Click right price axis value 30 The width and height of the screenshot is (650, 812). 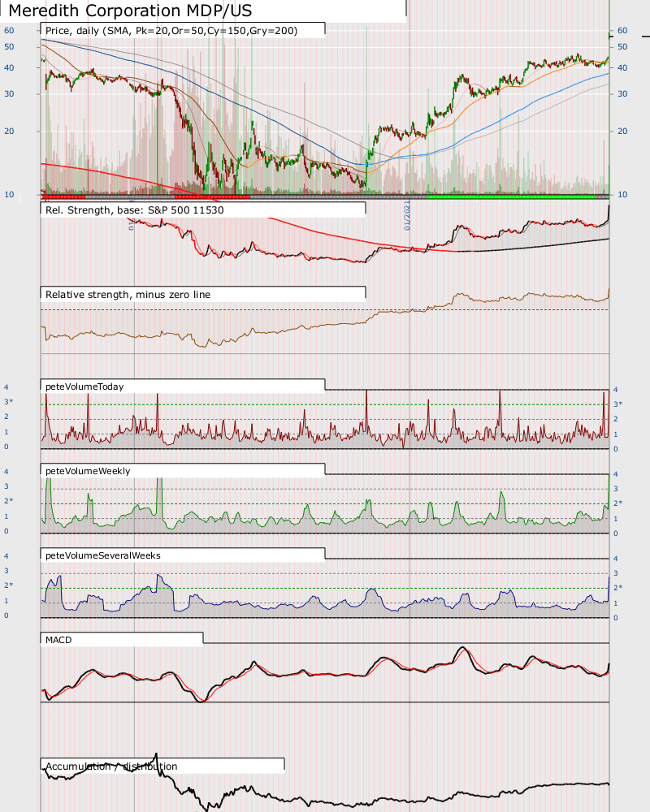[x=622, y=93]
